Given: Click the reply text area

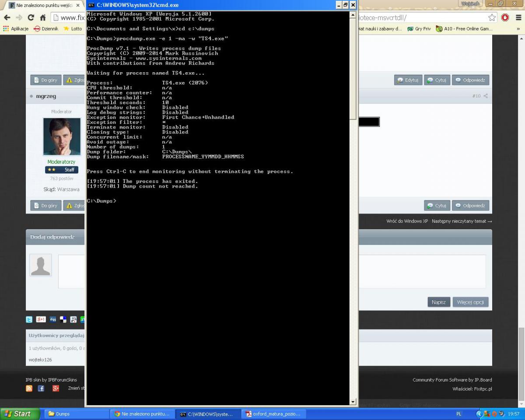Looking at the screenshot, I should (x=272, y=271).
